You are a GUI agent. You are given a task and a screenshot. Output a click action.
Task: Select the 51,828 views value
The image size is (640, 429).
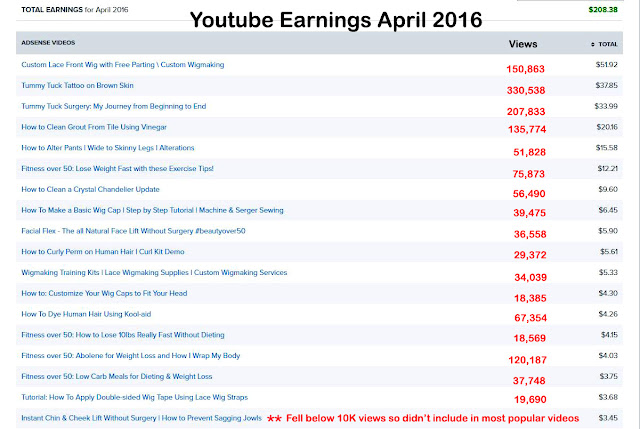point(529,152)
